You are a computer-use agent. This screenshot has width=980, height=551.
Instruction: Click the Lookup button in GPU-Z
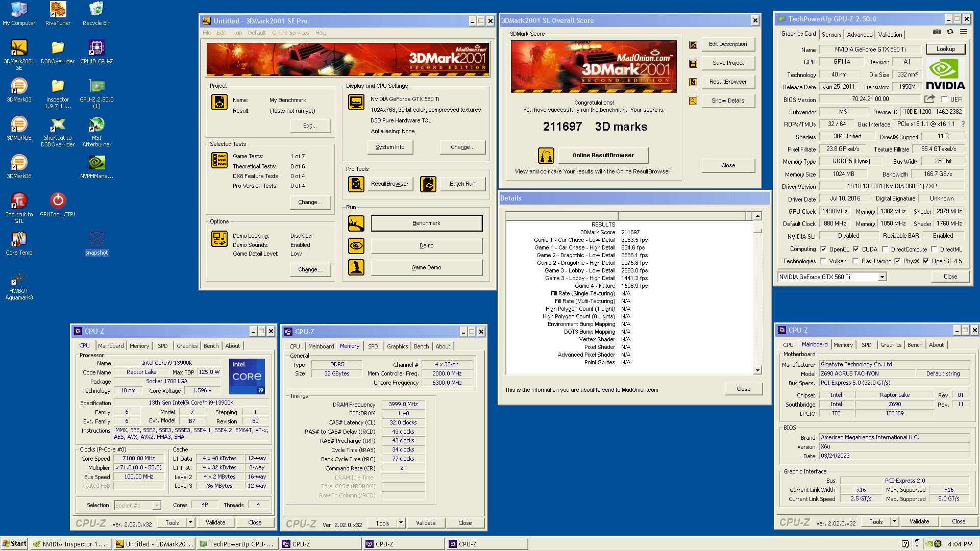[x=946, y=49]
